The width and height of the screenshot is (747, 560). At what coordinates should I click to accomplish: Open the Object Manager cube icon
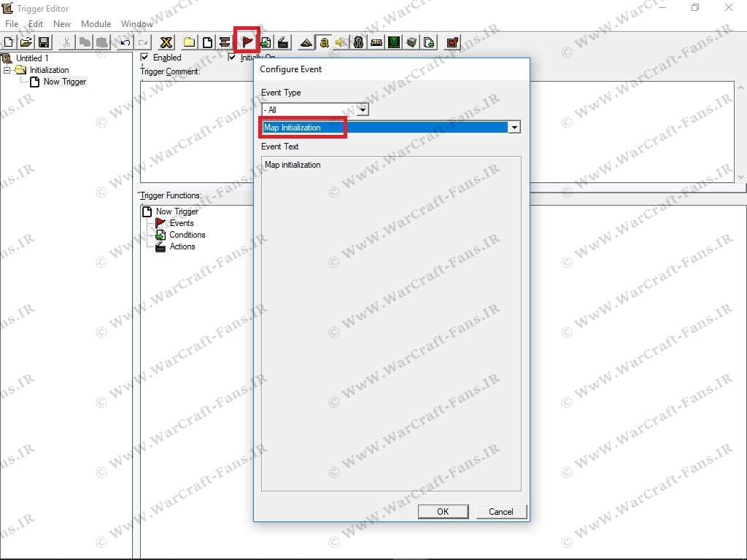coord(411,42)
